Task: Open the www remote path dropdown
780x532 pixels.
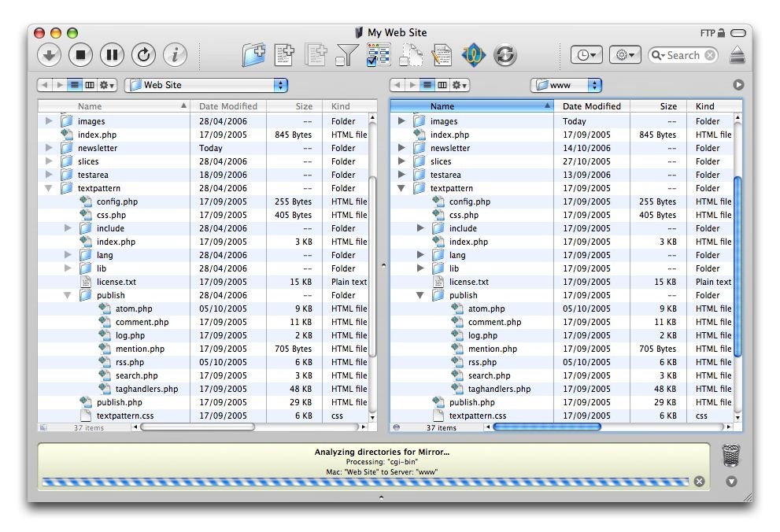Action: [x=566, y=85]
